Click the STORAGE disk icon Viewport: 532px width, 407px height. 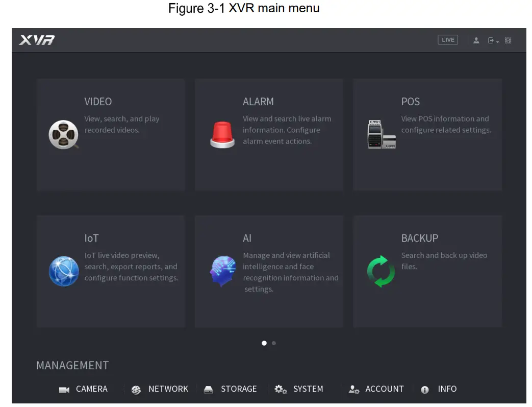pyautogui.click(x=208, y=390)
